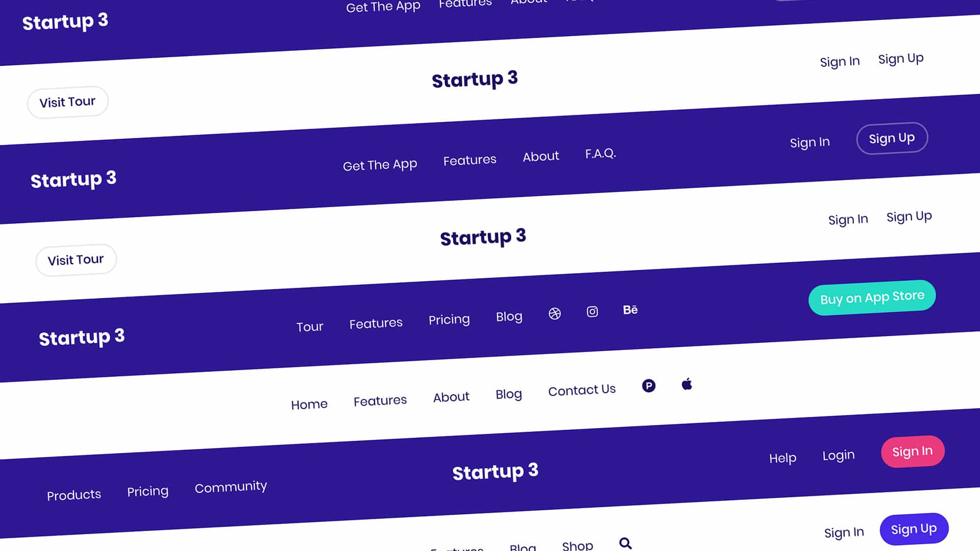The height and width of the screenshot is (551, 980).
Task: Click the green Buy on App Store button
Action: point(872,297)
